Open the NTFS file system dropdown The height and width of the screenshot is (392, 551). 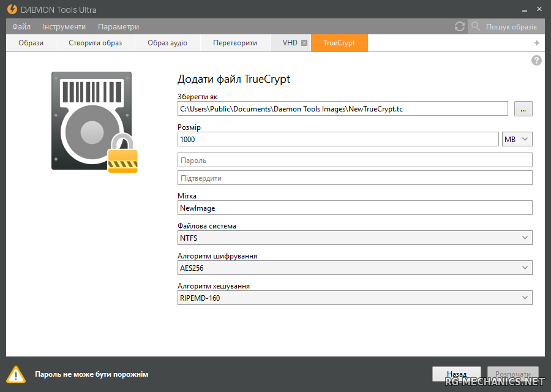tap(354, 238)
